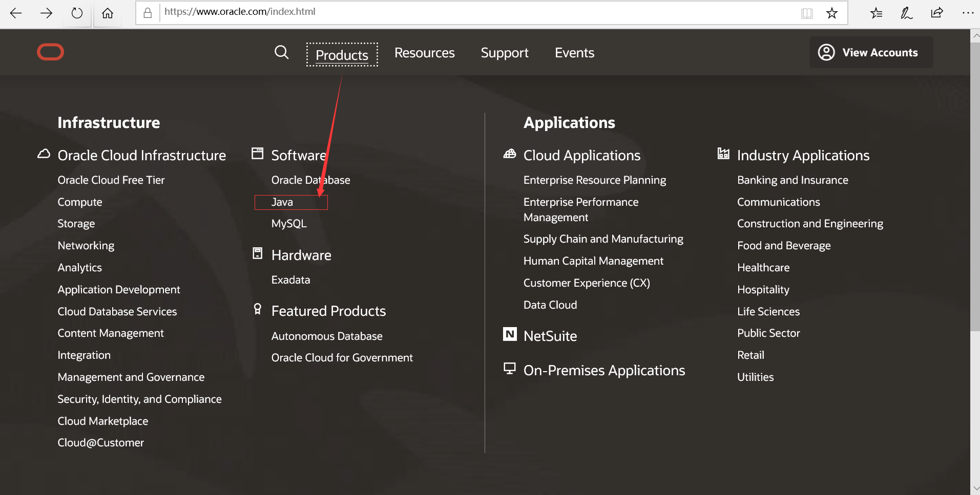The width and height of the screenshot is (980, 495).
Task: Select MySQL under Software
Action: click(289, 224)
